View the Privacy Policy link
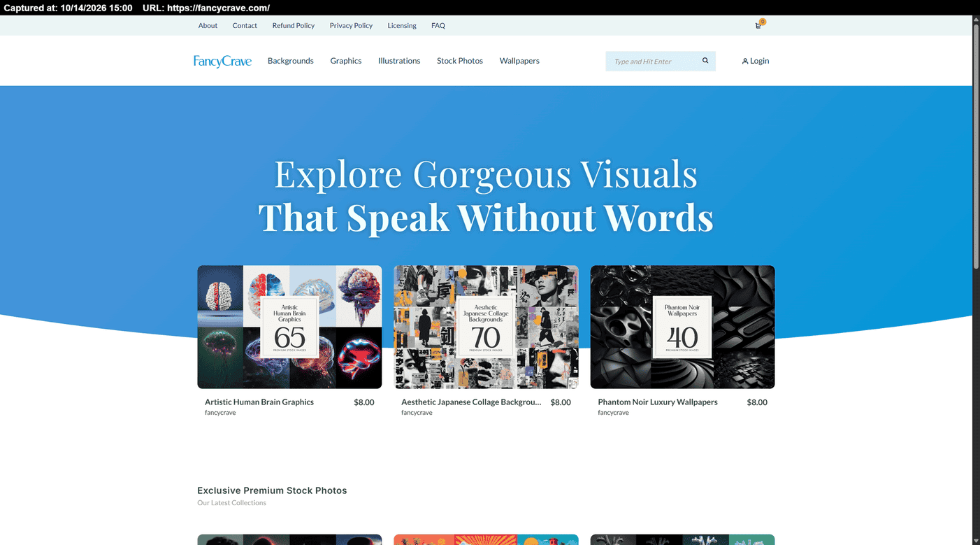 (351, 25)
